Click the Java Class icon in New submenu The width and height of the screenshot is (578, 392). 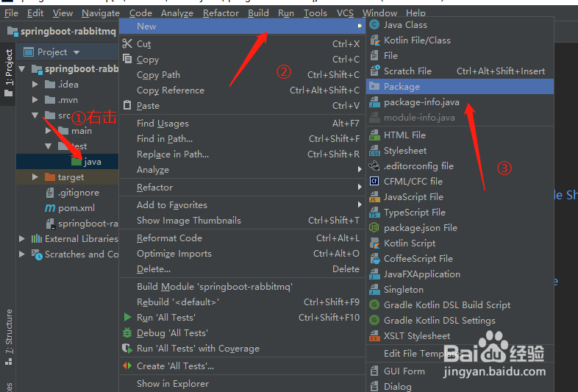point(374,25)
